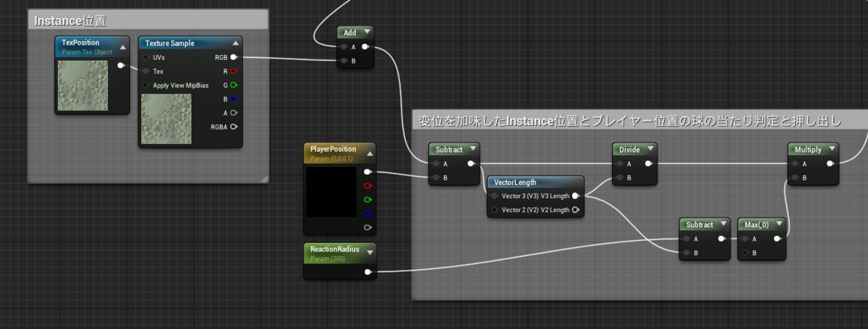The height and width of the screenshot is (329, 868).
Task: Click the RGBA output pin of Texture Sample
Action: [234, 127]
